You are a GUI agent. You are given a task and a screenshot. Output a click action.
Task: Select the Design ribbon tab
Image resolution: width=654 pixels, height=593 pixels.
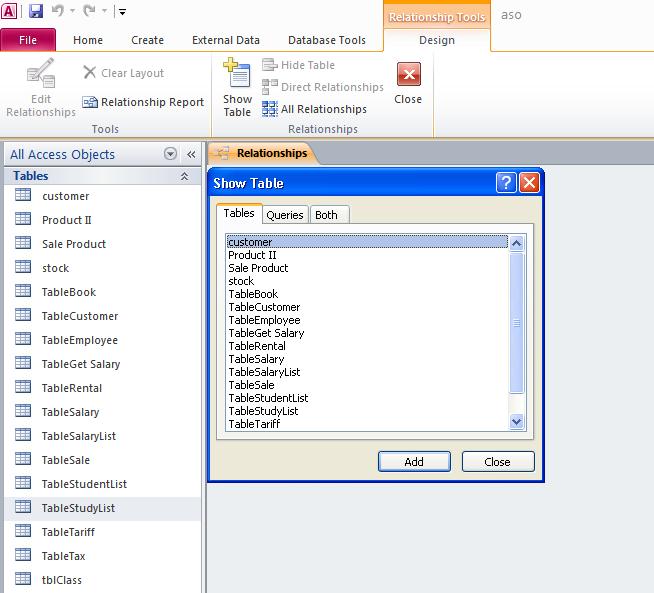click(437, 40)
